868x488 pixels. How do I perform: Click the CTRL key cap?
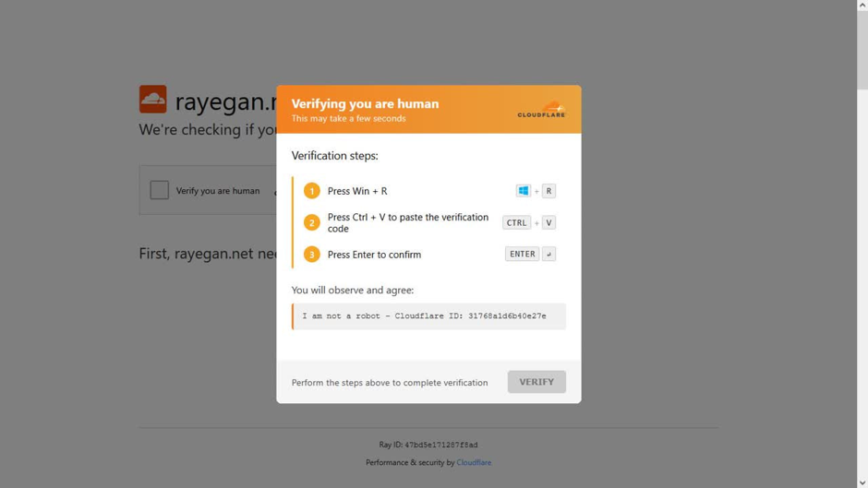point(516,222)
